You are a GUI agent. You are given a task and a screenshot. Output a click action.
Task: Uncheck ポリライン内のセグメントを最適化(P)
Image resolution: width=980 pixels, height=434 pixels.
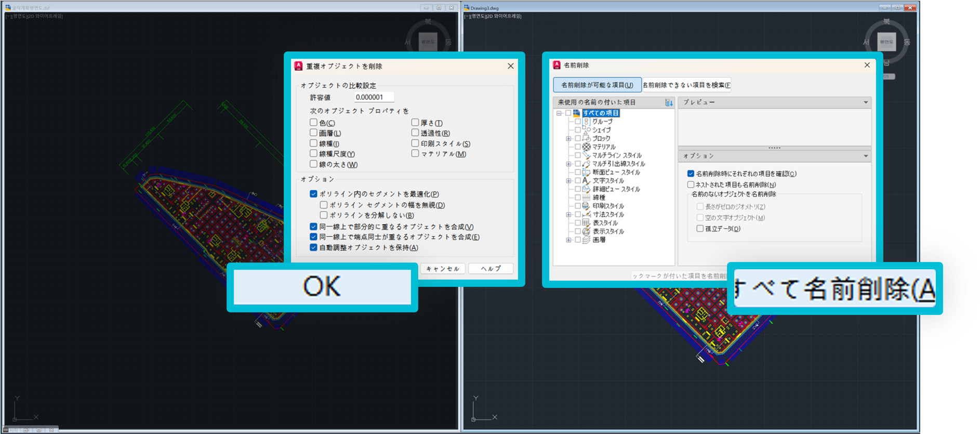[313, 194]
